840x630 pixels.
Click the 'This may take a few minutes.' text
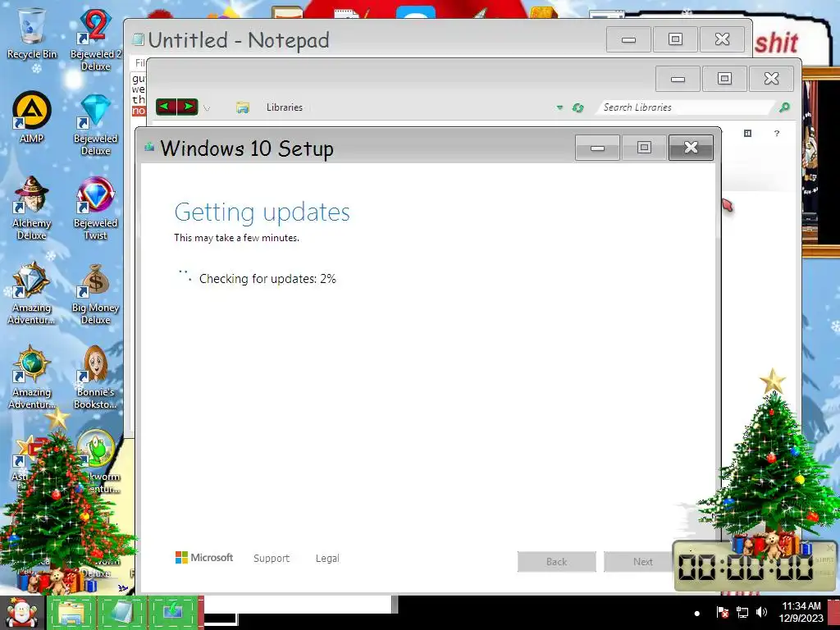pos(236,238)
